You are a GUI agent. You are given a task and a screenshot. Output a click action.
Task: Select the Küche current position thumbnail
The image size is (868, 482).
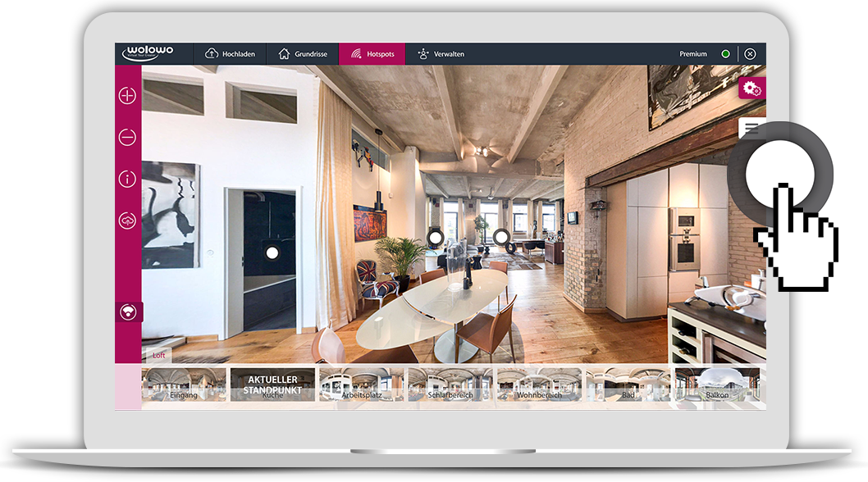coord(272,384)
